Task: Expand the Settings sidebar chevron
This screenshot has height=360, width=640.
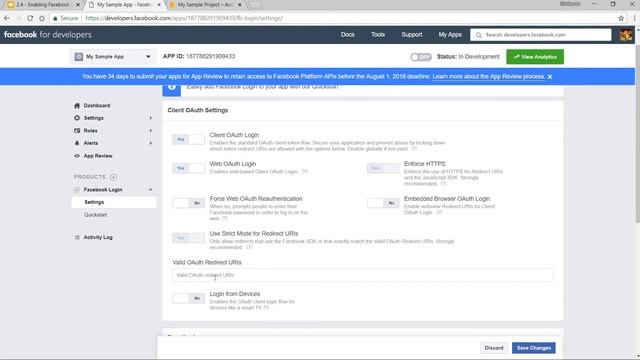Action: tap(151, 118)
